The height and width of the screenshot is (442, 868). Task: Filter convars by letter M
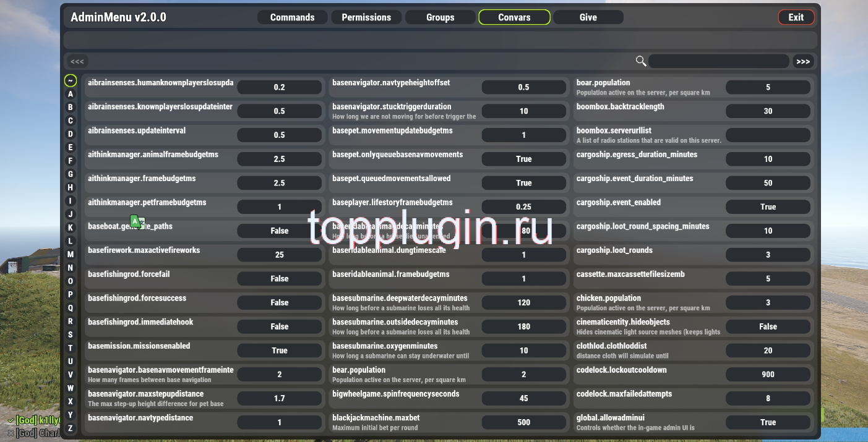coord(71,254)
